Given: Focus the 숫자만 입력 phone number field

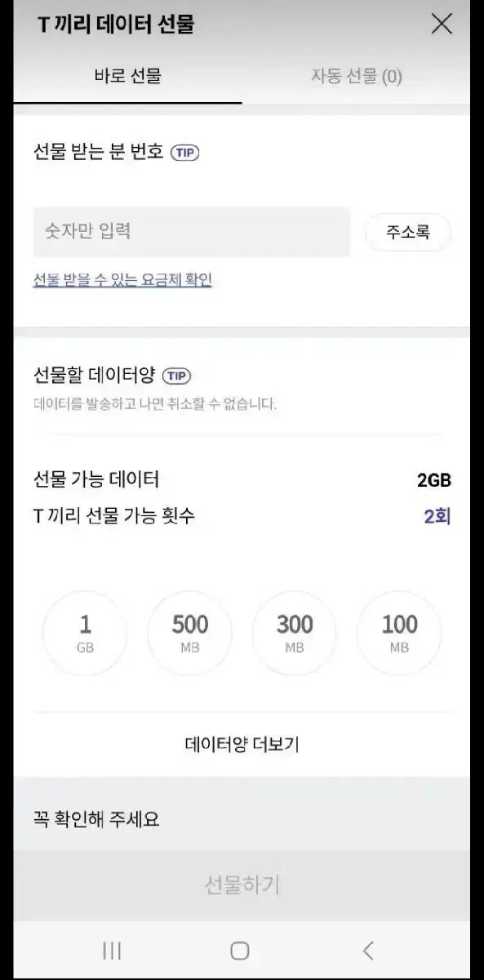Looking at the screenshot, I should point(192,232).
